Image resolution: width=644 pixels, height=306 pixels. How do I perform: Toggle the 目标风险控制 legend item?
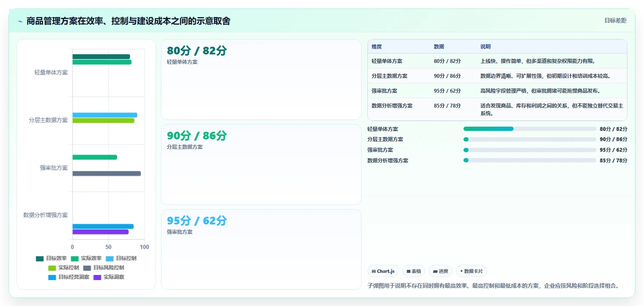(104, 268)
